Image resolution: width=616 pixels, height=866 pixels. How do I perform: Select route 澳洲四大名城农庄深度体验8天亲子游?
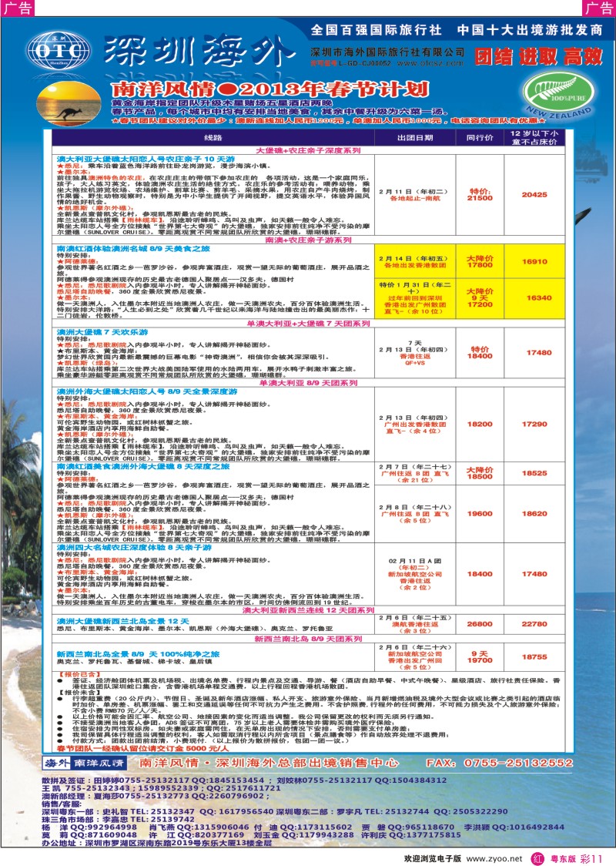134,547
